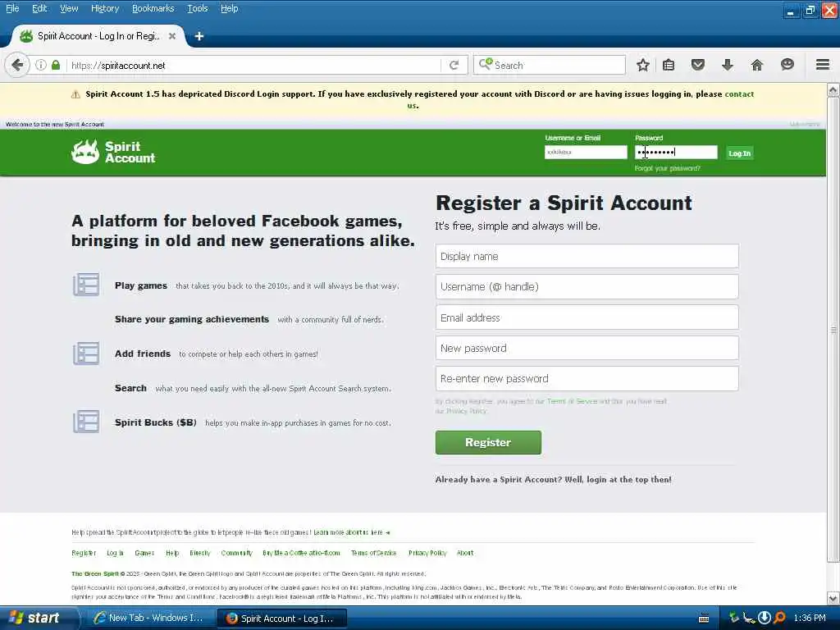
Task: Click the icon beside Spirit Bucks
Action: coord(86,422)
